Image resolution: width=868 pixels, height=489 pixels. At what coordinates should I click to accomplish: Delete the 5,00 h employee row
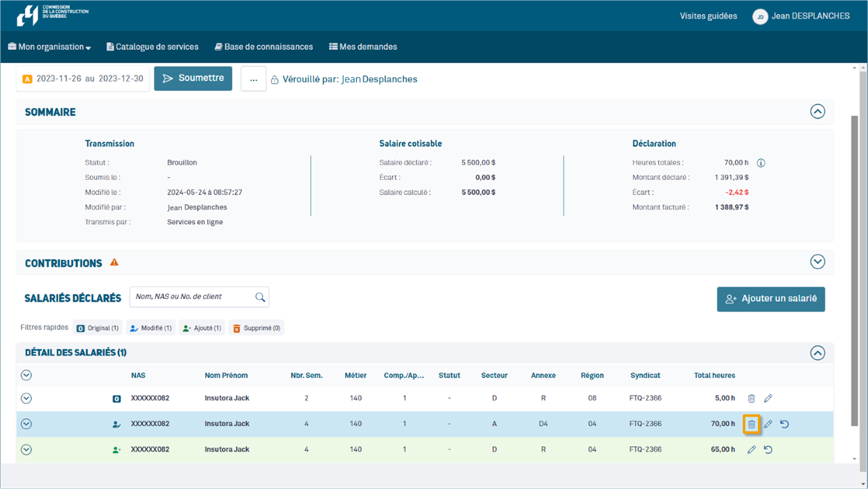tap(751, 398)
